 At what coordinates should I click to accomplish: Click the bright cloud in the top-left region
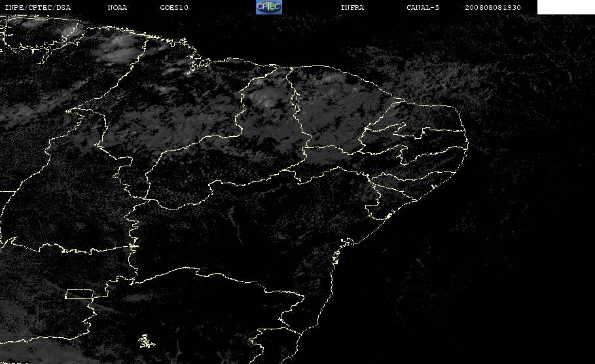72,30
